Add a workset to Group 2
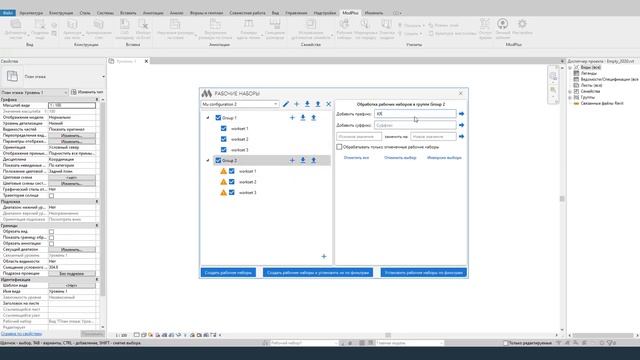Image resolution: width=640 pixels, height=360 pixels. pyautogui.click(x=292, y=160)
